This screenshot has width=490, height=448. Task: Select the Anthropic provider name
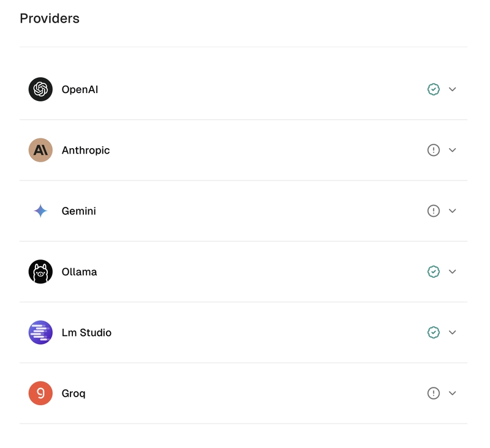click(x=86, y=151)
